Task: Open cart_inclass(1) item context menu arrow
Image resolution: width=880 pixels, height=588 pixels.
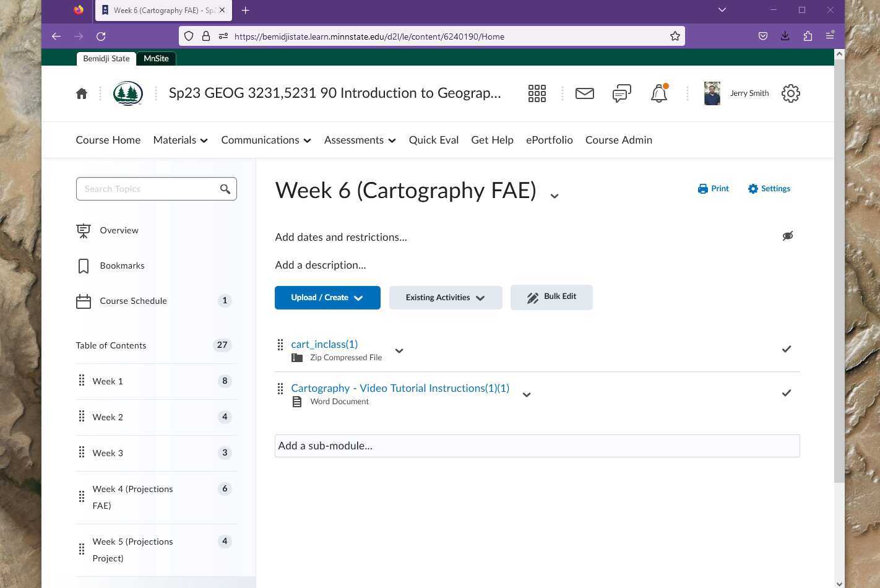Action: [x=399, y=350]
